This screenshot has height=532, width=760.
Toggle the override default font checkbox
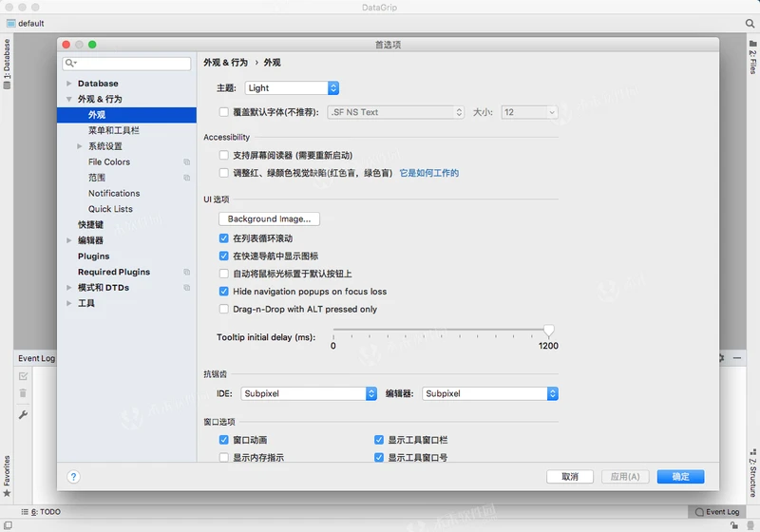[x=223, y=112]
